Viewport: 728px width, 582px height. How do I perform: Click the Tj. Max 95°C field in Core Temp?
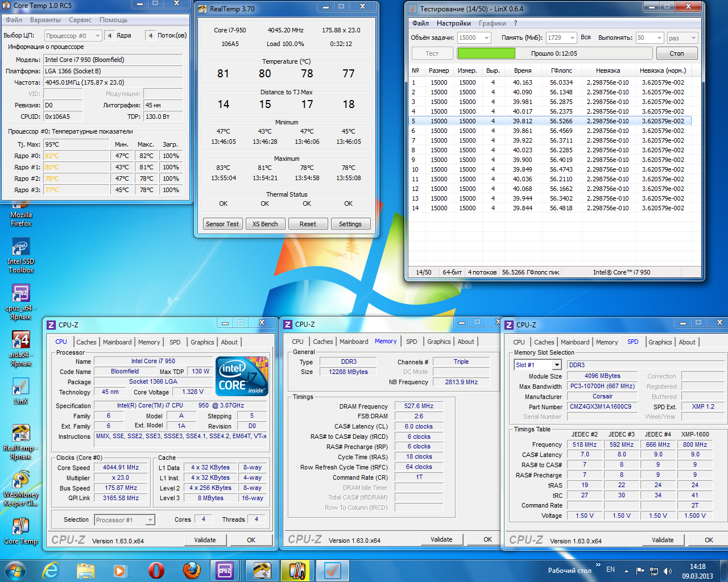click(76, 144)
